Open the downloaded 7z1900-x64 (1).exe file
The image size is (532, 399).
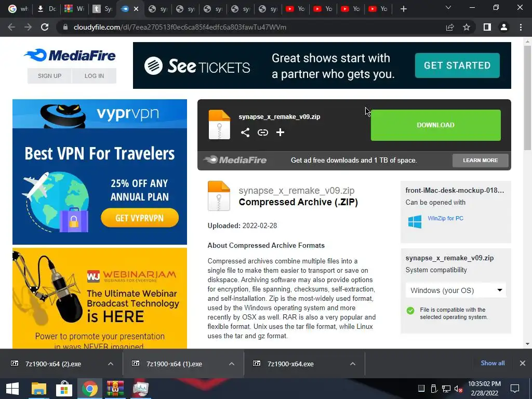click(x=174, y=364)
